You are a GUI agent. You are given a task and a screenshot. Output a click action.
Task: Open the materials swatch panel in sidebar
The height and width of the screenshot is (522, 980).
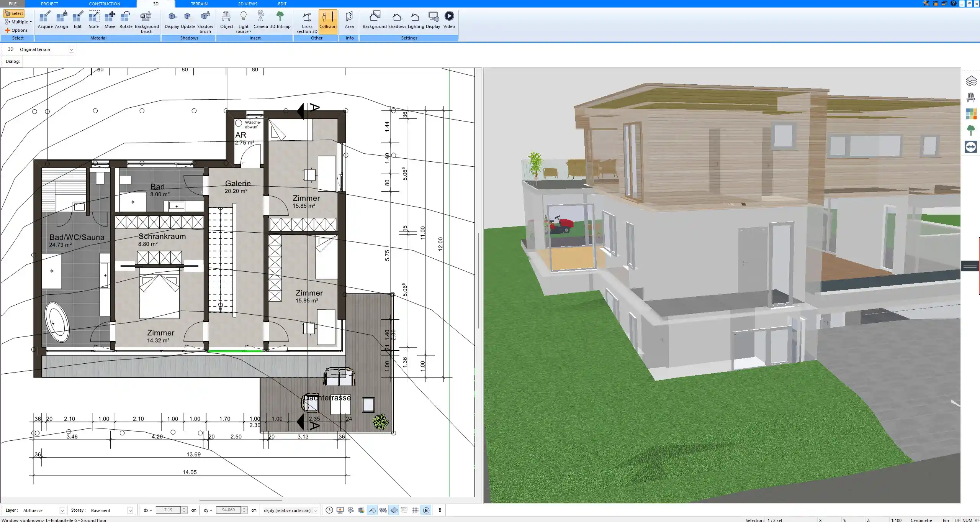pyautogui.click(x=971, y=114)
